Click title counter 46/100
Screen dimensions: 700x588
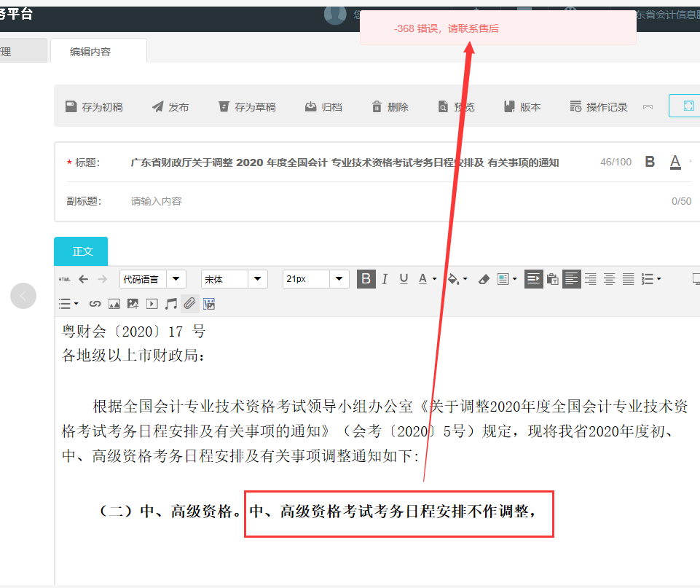[616, 162]
